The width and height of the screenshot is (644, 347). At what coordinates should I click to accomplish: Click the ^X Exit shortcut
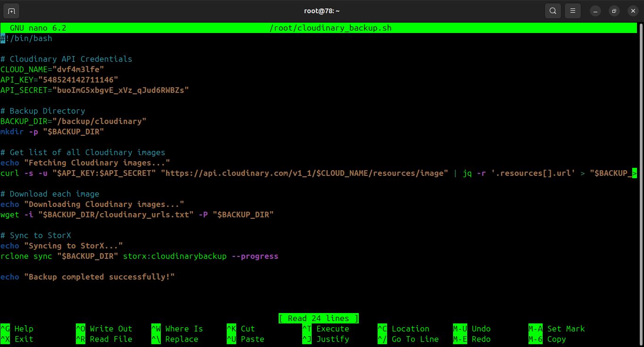click(17, 339)
